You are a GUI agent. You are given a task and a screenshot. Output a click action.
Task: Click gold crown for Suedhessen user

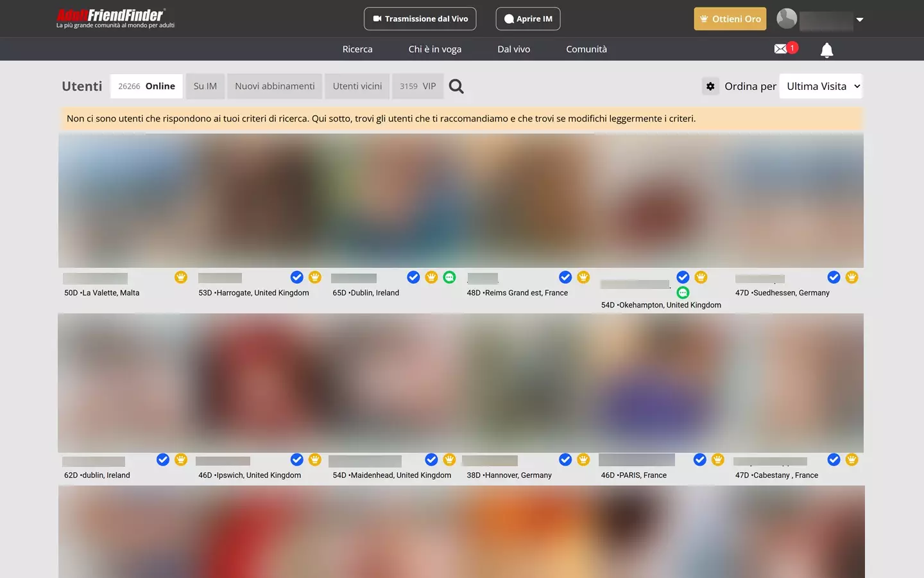coord(851,277)
